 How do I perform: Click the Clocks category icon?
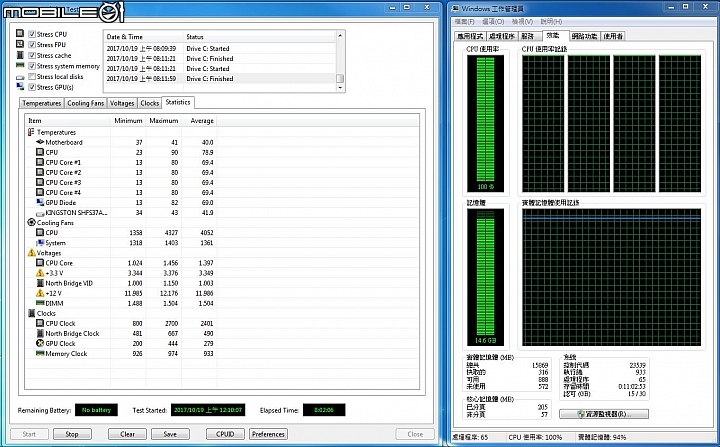[x=31, y=313]
